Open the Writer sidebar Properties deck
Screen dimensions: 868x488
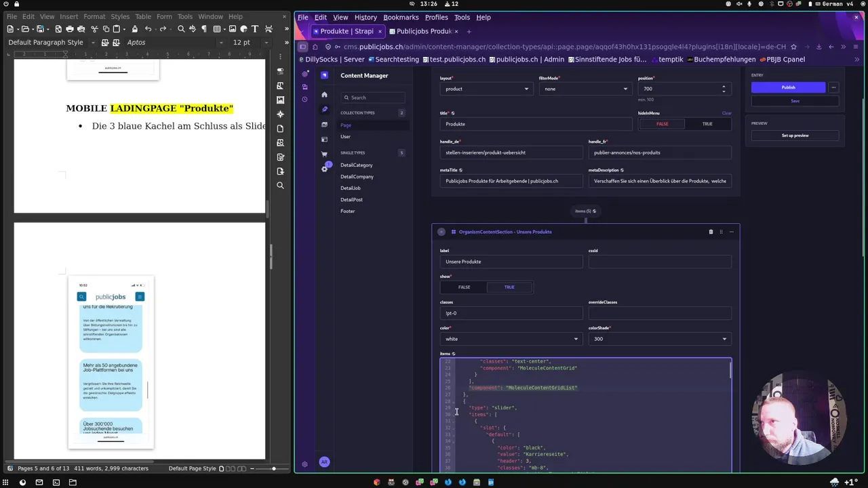coord(280,71)
